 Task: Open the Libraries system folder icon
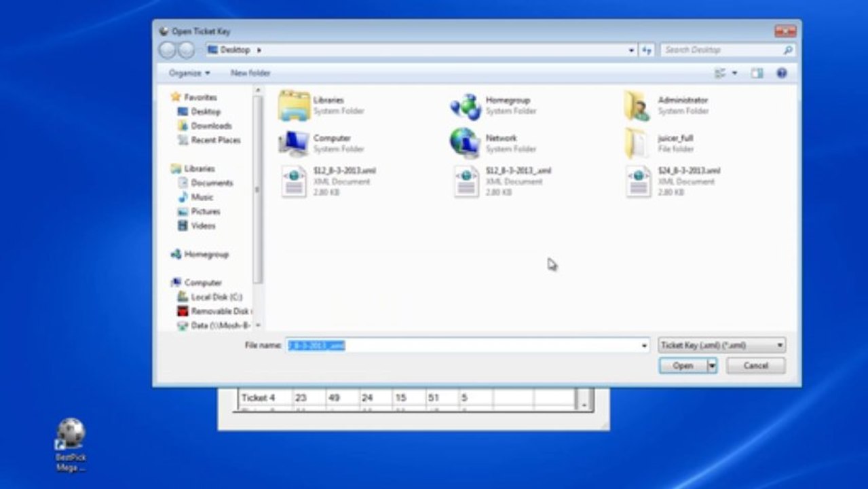tap(293, 105)
